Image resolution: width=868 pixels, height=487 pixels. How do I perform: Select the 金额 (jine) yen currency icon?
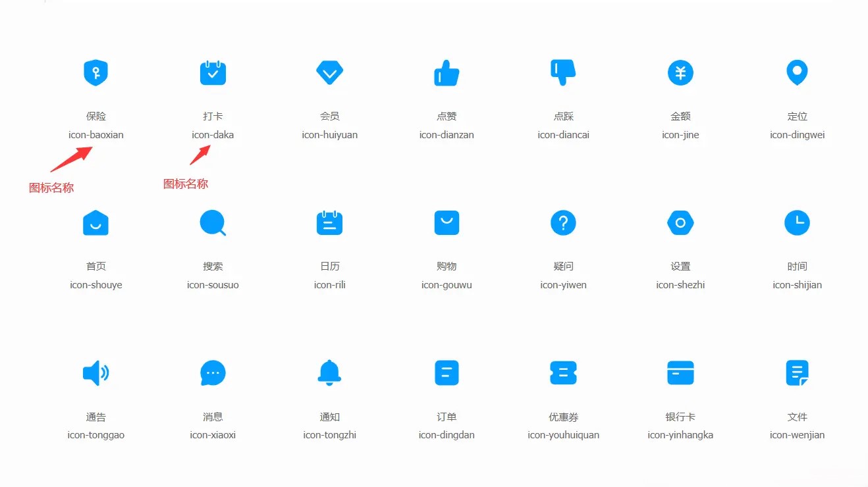tap(680, 72)
